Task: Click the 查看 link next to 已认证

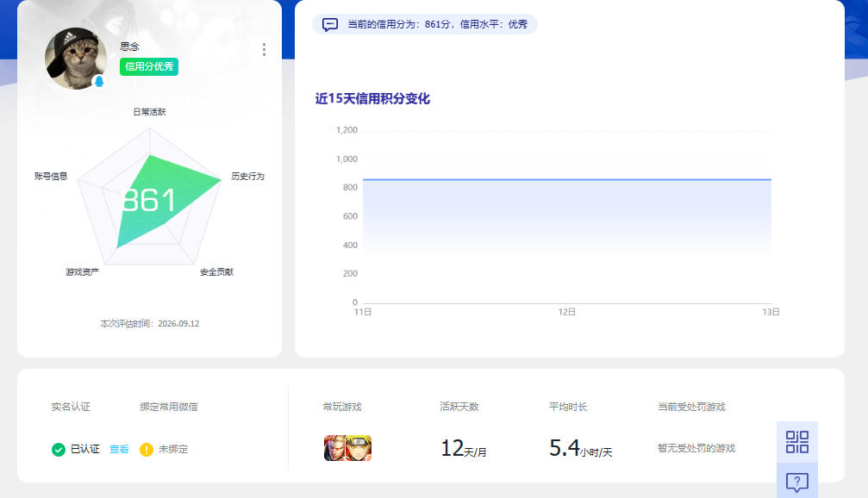Action: (x=119, y=449)
